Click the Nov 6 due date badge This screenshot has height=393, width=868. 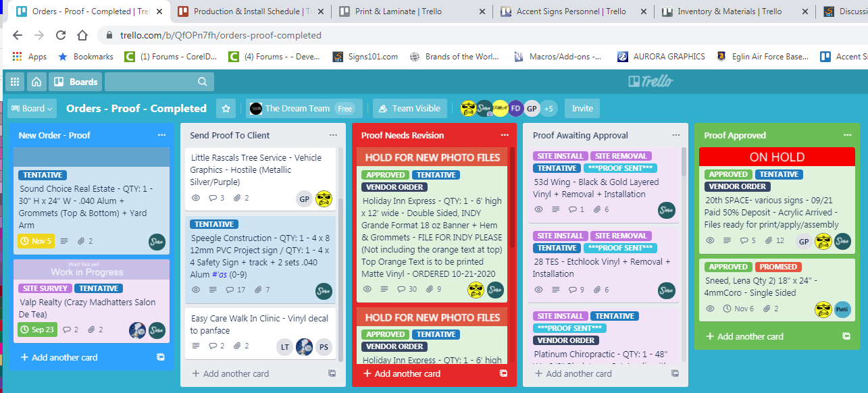[x=738, y=309]
